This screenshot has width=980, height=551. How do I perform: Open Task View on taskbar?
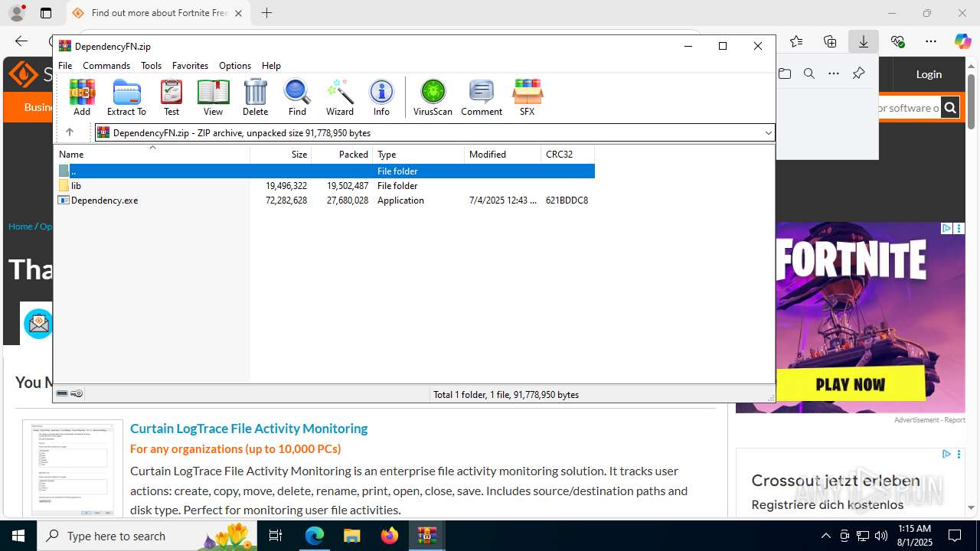276,536
